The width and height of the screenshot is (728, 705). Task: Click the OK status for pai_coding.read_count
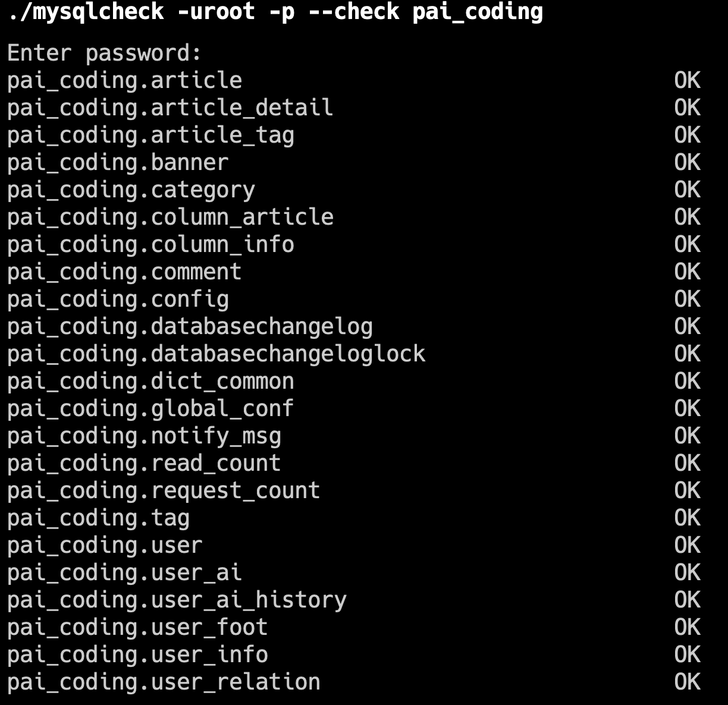pyautogui.click(x=687, y=463)
